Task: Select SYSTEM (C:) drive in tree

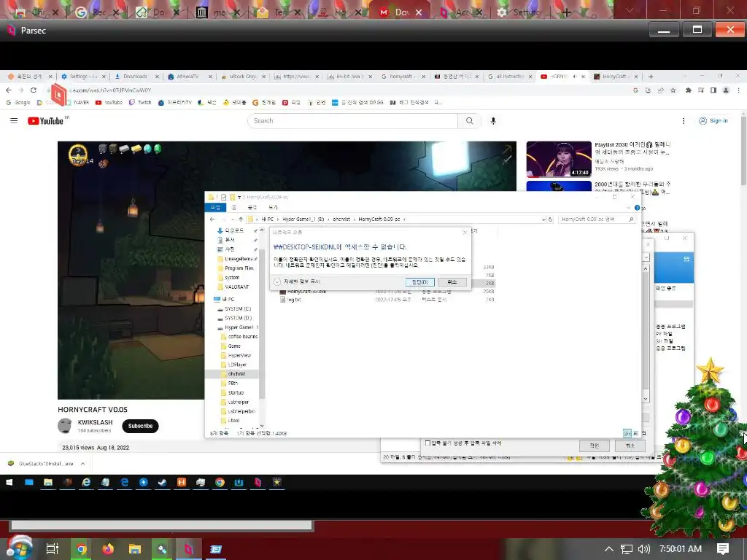Action: coord(239,308)
